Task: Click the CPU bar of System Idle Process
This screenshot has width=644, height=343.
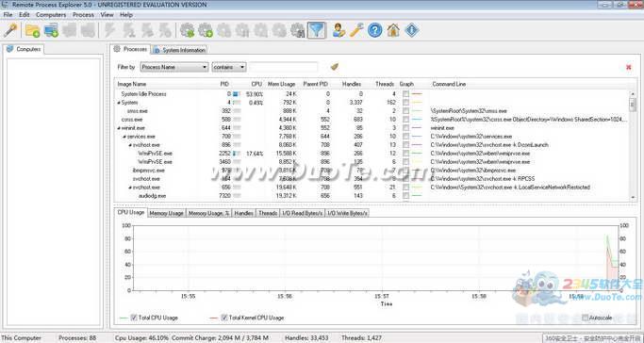Action: 237,94
